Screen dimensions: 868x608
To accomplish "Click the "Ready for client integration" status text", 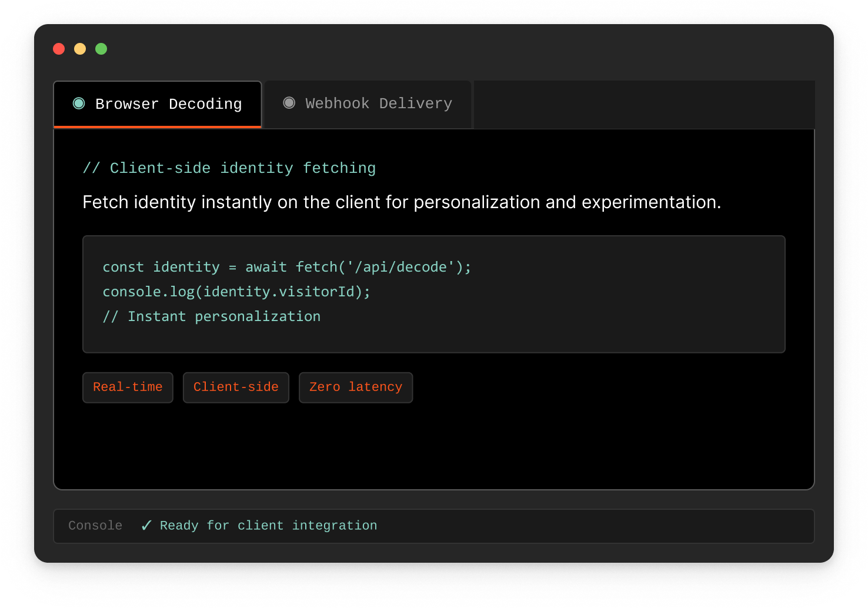I will point(268,526).
